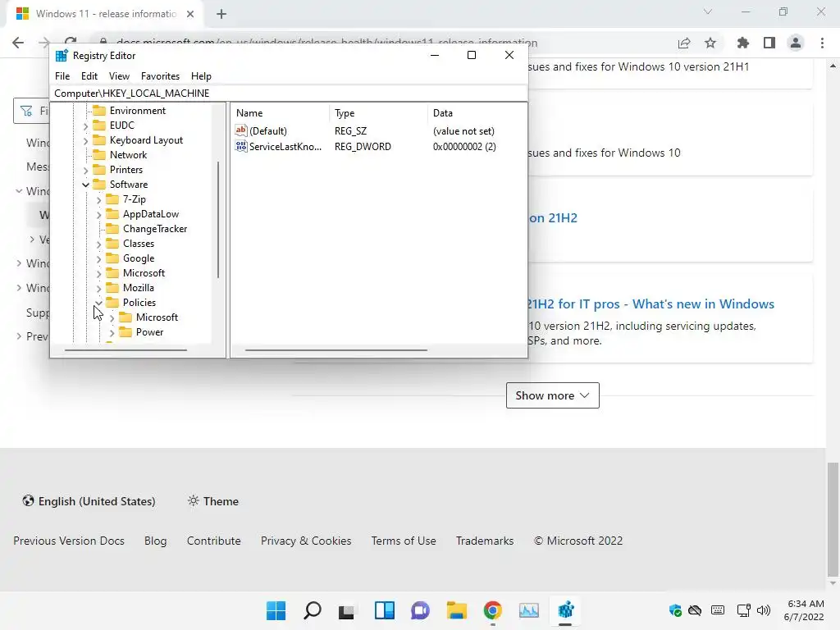The height and width of the screenshot is (630, 840).
Task: Open the View menu in Registry Editor
Action: pyautogui.click(x=119, y=76)
